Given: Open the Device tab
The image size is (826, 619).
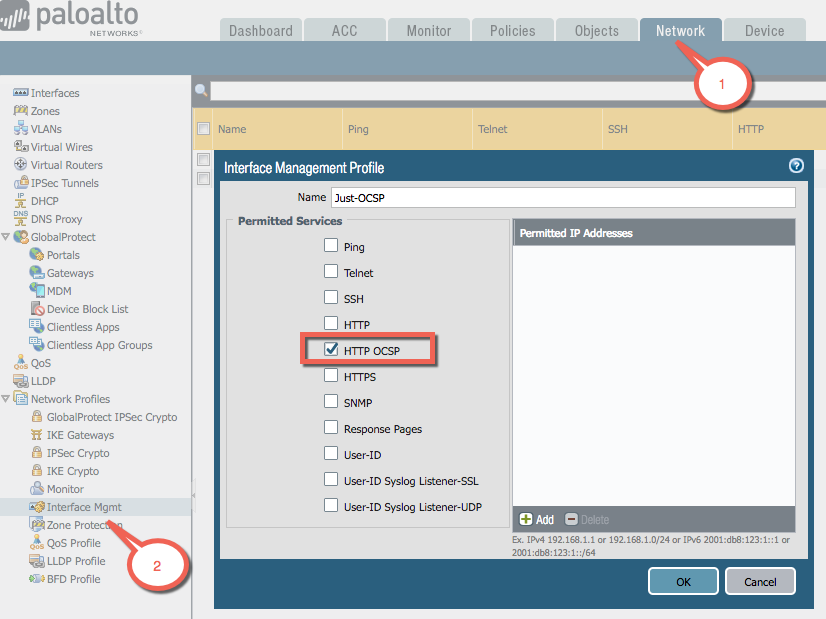Looking at the screenshot, I should tap(764, 31).
